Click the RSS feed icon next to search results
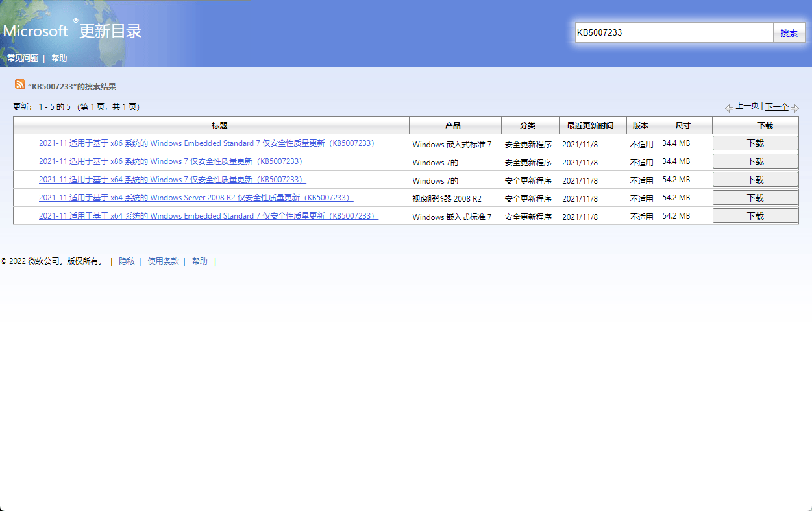 point(19,85)
